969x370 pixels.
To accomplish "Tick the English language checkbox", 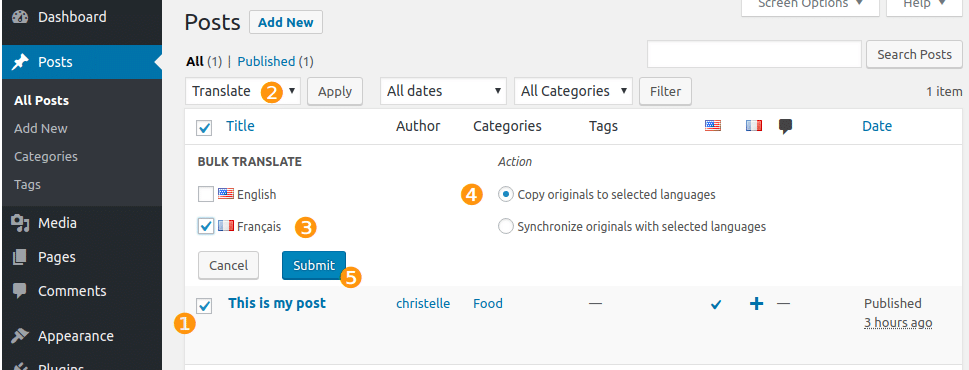I will [206, 195].
